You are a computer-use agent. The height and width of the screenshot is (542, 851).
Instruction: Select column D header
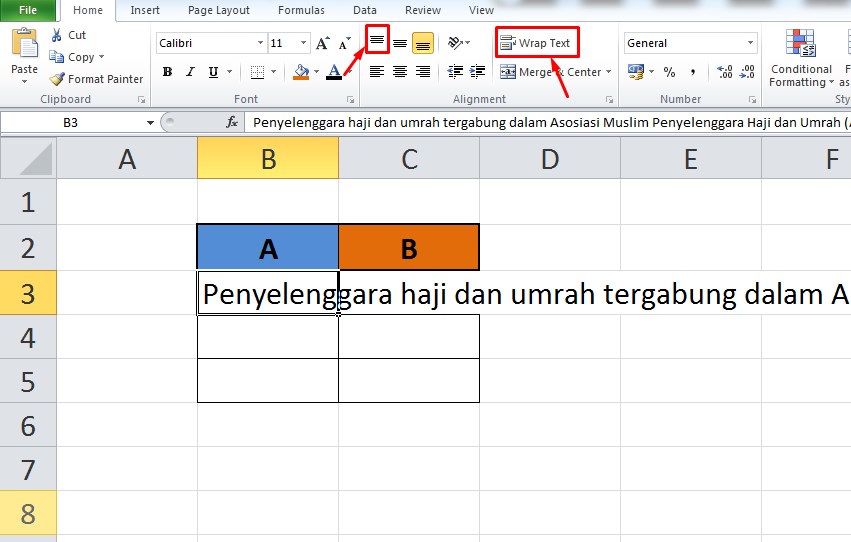pyautogui.click(x=550, y=158)
